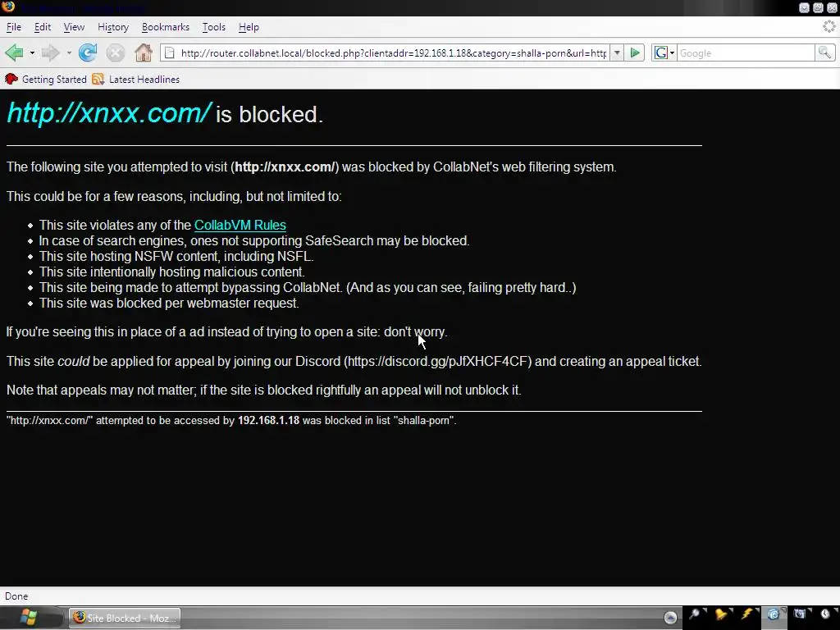
Task: Click the Latest Headlines RSS icon
Action: (98, 80)
